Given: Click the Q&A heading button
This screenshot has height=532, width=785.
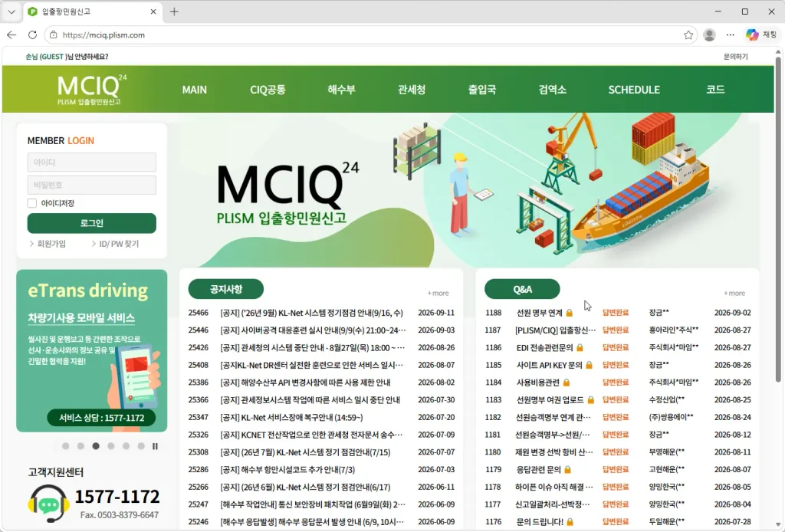Looking at the screenshot, I should pyautogui.click(x=522, y=289).
